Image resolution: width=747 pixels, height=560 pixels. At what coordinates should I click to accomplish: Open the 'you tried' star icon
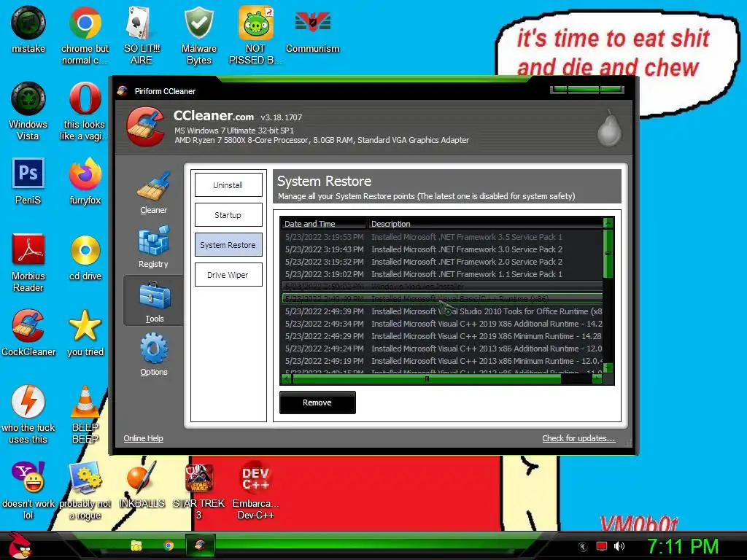85,332
